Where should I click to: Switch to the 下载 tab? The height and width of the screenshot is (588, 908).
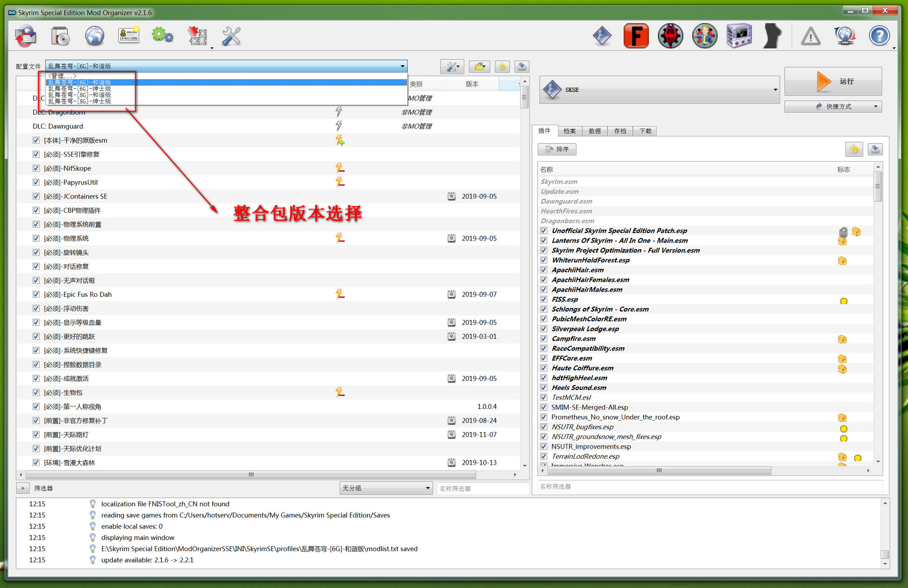tap(645, 131)
